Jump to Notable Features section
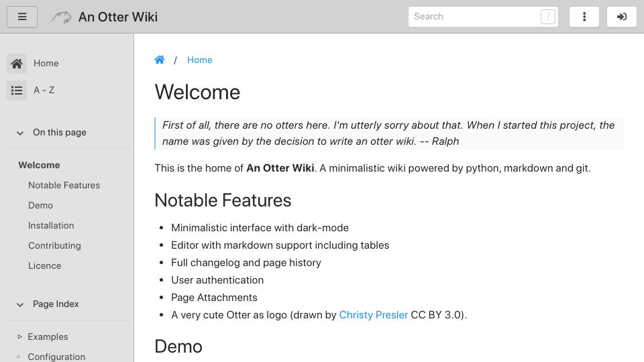The image size is (644, 362). click(x=64, y=185)
